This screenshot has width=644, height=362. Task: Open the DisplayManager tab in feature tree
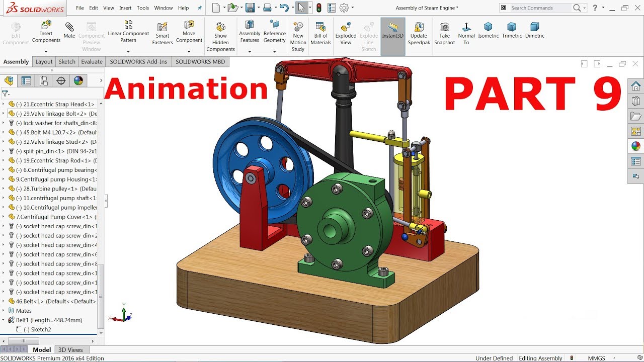(78, 81)
